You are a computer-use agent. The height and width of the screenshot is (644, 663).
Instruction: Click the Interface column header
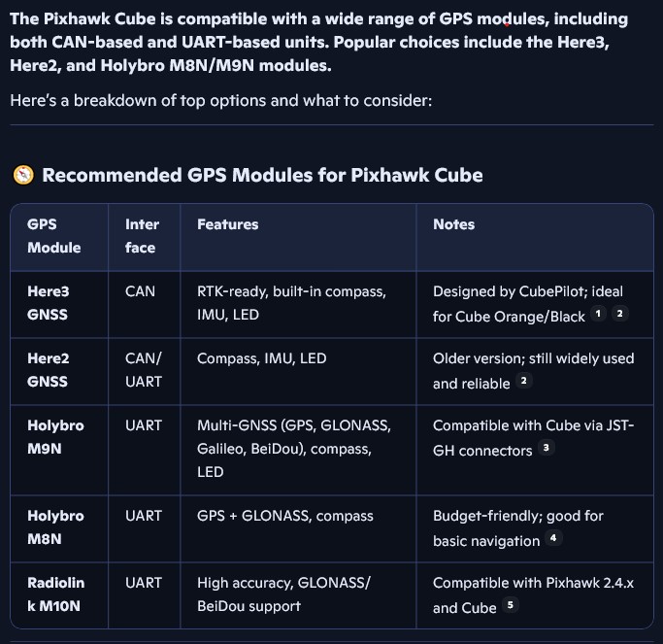point(142,236)
